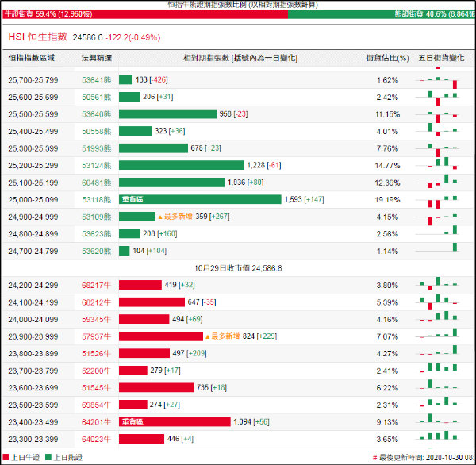Click the 最後更新時間 timestamp
The height and width of the screenshot is (465, 476).
click(424, 457)
